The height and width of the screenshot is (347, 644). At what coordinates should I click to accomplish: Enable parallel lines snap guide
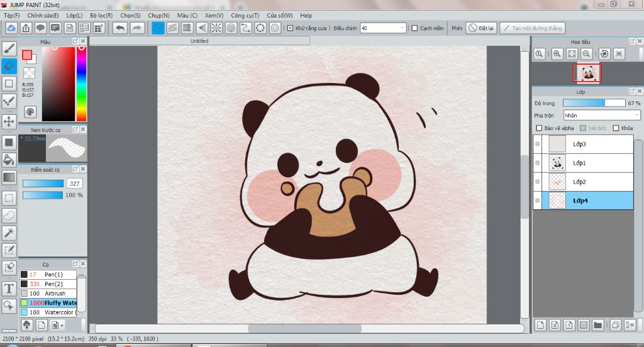point(172,28)
